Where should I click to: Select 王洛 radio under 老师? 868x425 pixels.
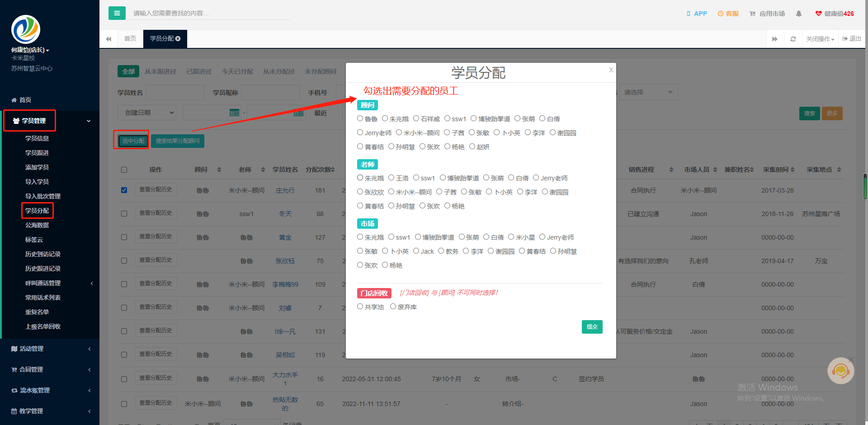pyautogui.click(x=392, y=178)
